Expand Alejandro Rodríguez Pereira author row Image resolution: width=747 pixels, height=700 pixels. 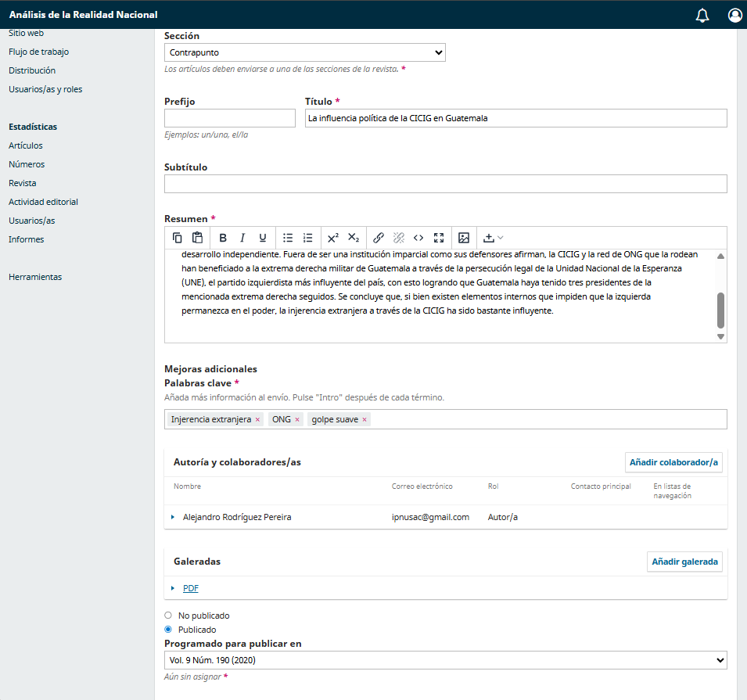[173, 517]
